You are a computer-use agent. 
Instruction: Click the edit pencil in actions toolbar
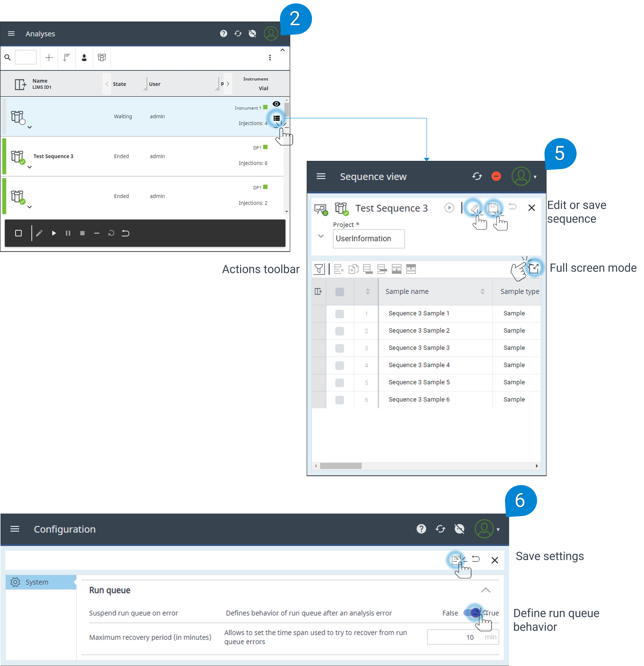click(x=39, y=233)
